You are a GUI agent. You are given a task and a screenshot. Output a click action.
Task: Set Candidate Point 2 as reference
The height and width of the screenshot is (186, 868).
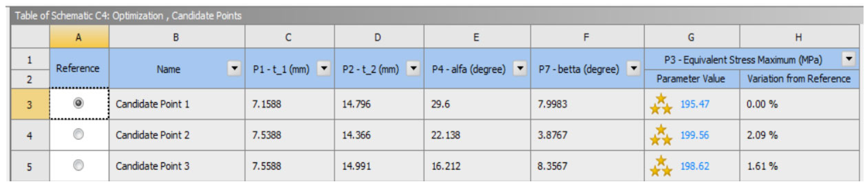[79, 135]
